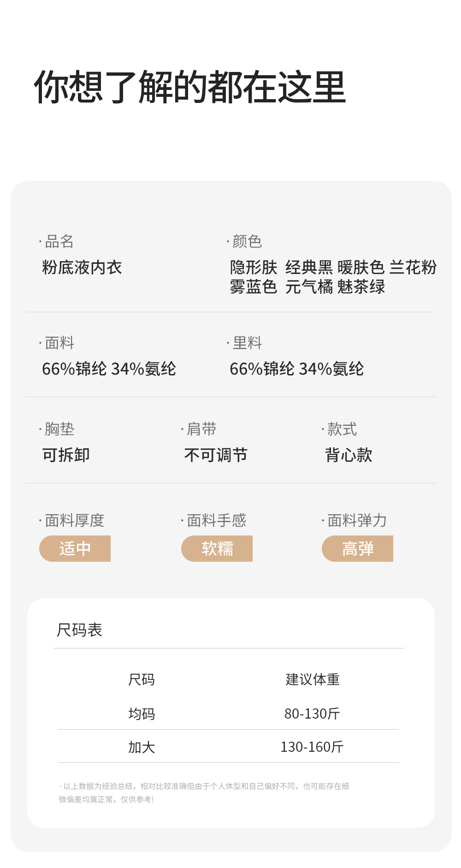
Task: Click the 兰花粉 color name
Action: coord(413,268)
